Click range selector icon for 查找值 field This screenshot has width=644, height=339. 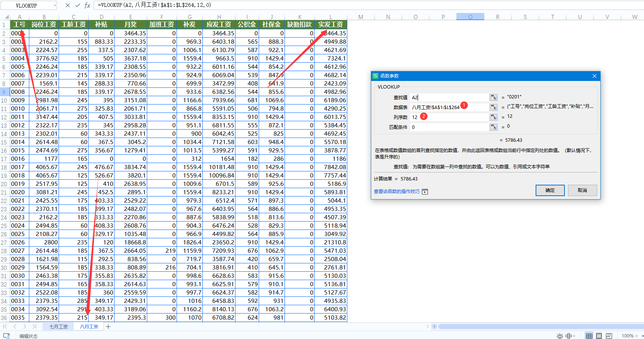[493, 97]
